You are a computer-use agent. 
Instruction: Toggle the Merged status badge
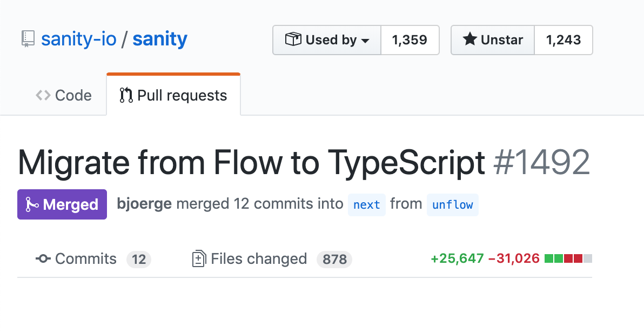pos(62,204)
